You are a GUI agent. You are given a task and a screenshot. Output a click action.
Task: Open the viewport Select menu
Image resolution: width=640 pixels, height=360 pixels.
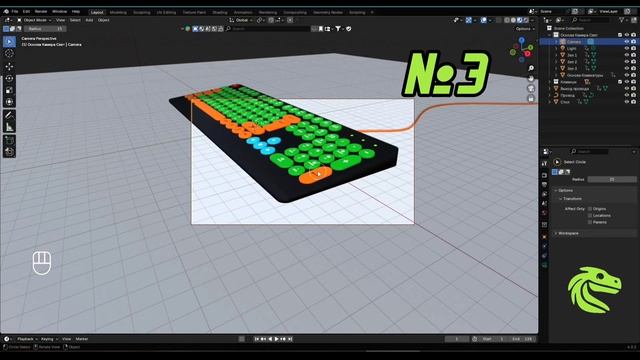click(x=75, y=20)
